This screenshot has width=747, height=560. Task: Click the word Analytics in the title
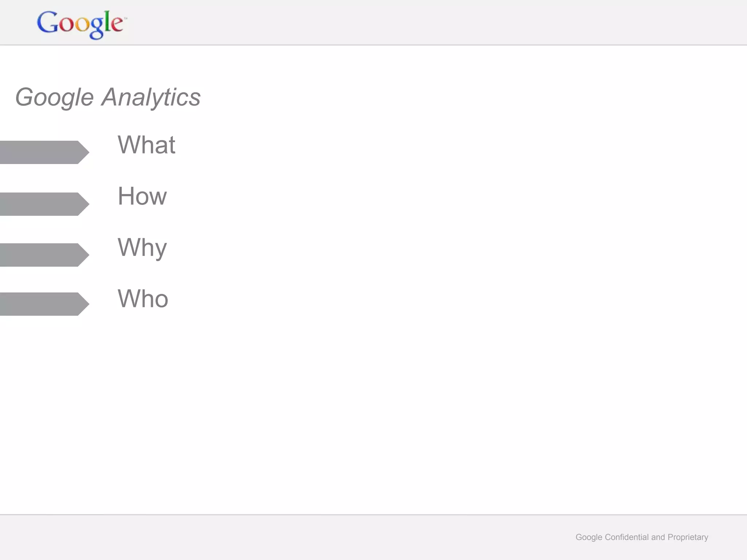[x=151, y=97]
